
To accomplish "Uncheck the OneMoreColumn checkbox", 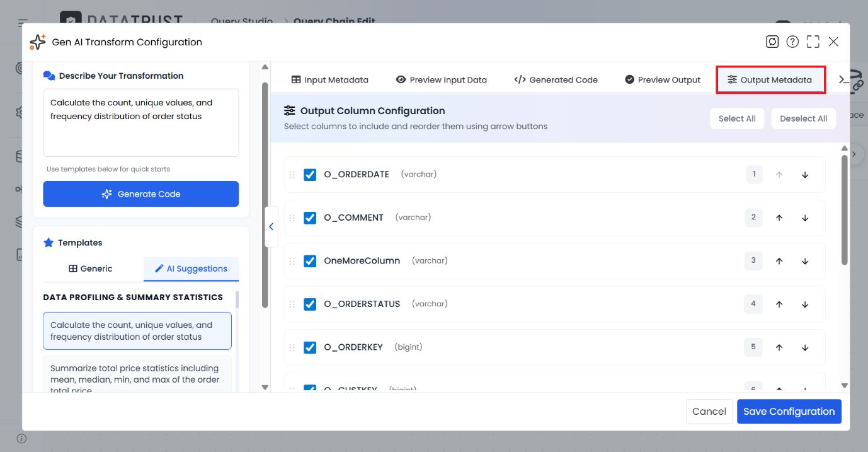I will [x=310, y=261].
